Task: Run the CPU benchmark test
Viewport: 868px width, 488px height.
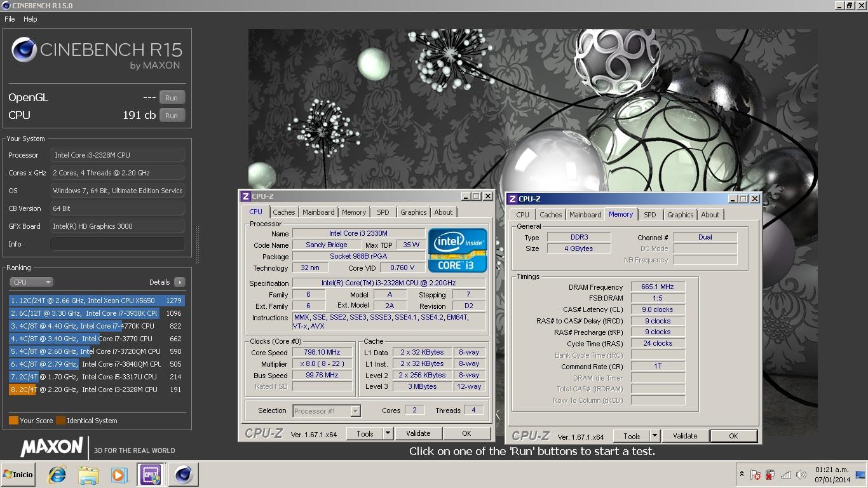Action: point(172,116)
